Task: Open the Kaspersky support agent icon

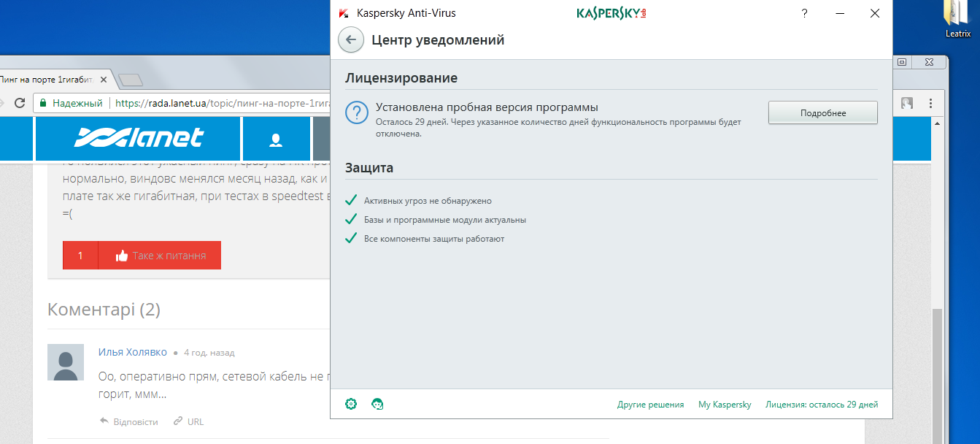Action: (377, 404)
